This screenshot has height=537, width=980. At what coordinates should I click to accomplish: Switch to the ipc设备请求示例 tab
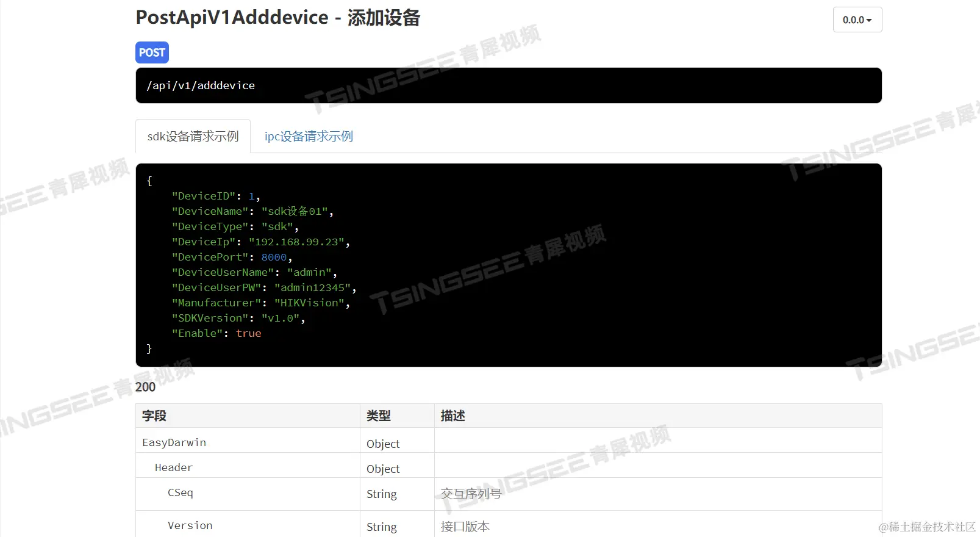pyautogui.click(x=309, y=136)
